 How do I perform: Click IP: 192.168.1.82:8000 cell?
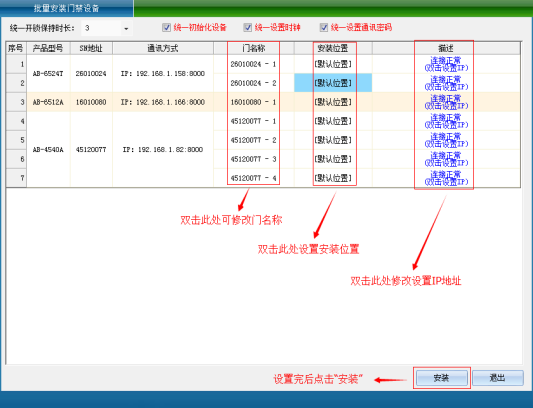[x=163, y=150]
